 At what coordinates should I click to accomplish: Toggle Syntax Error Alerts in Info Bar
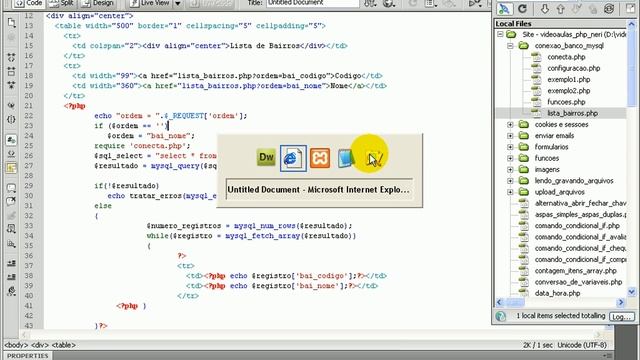11,168
